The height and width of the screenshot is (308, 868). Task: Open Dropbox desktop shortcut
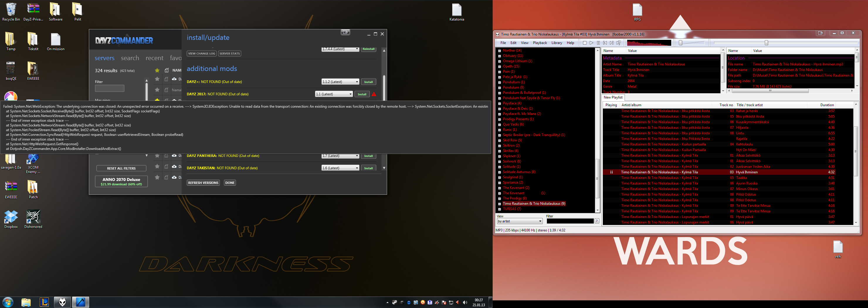tap(11, 219)
